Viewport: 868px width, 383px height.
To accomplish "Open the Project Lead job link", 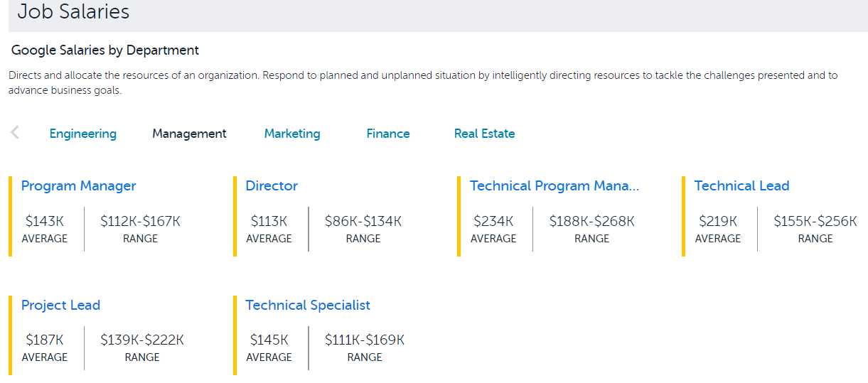I will 60,306.
